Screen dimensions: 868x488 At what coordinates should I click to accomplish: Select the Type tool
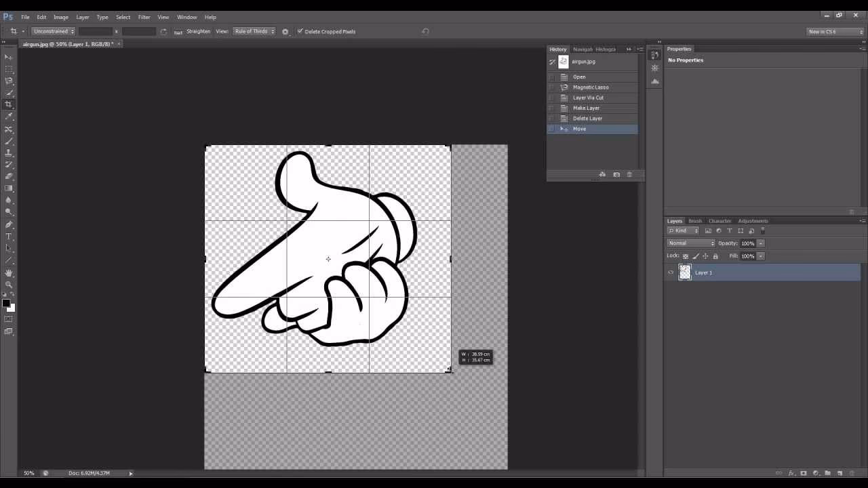click(9, 237)
